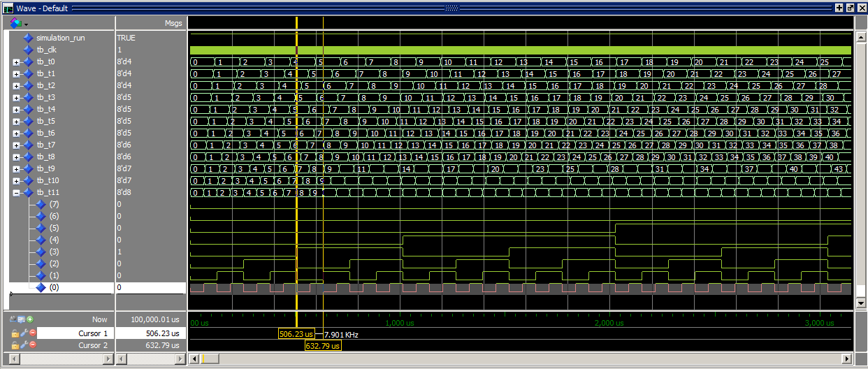
Task: Open Cursor 2 properties wrench icon
Action: click(x=24, y=345)
